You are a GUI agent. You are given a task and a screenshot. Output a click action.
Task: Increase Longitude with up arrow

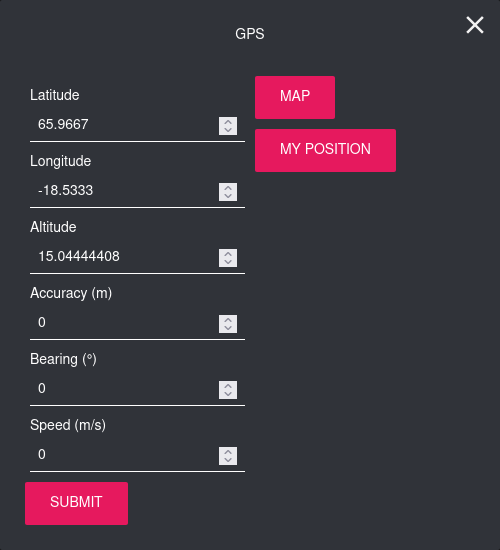(228, 188)
